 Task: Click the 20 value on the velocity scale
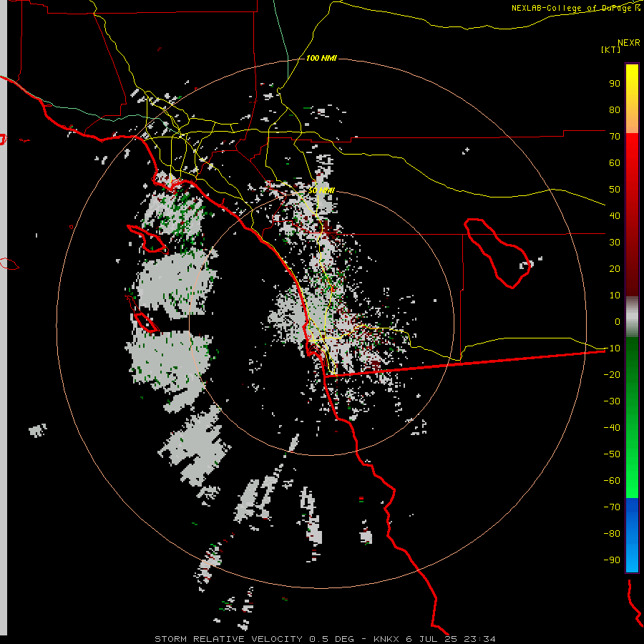coord(615,269)
